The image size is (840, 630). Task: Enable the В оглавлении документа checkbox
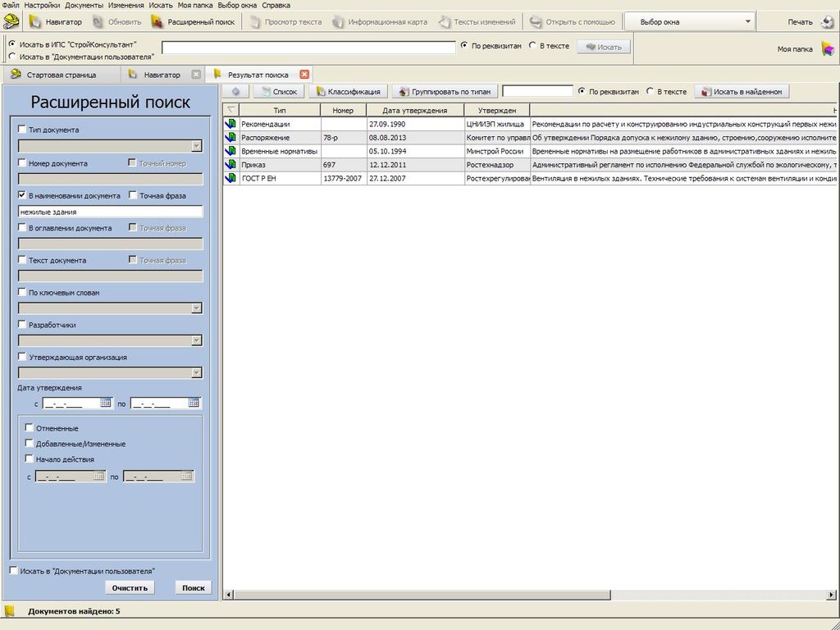(x=22, y=227)
